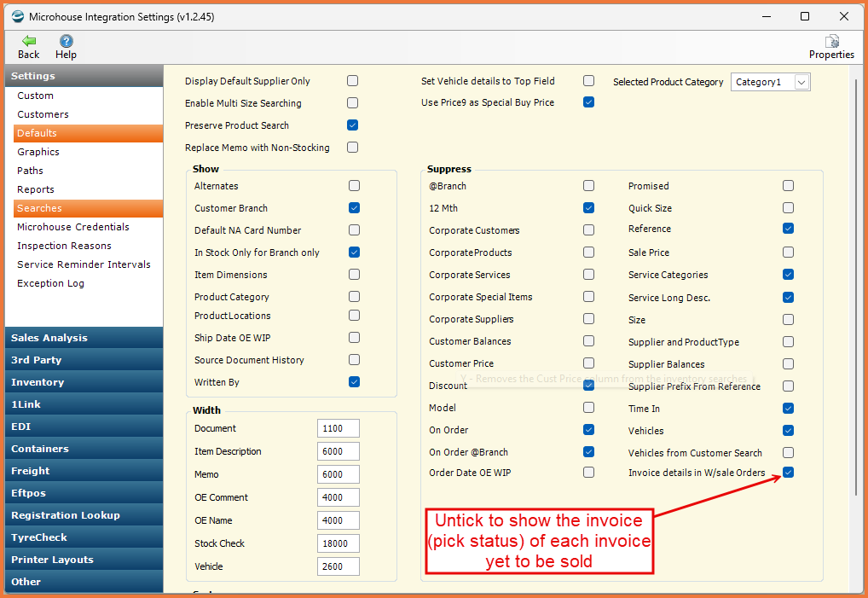The width and height of the screenshot is (868, 598).
Task: Expand the Inventory section
Action: (84, 382)
